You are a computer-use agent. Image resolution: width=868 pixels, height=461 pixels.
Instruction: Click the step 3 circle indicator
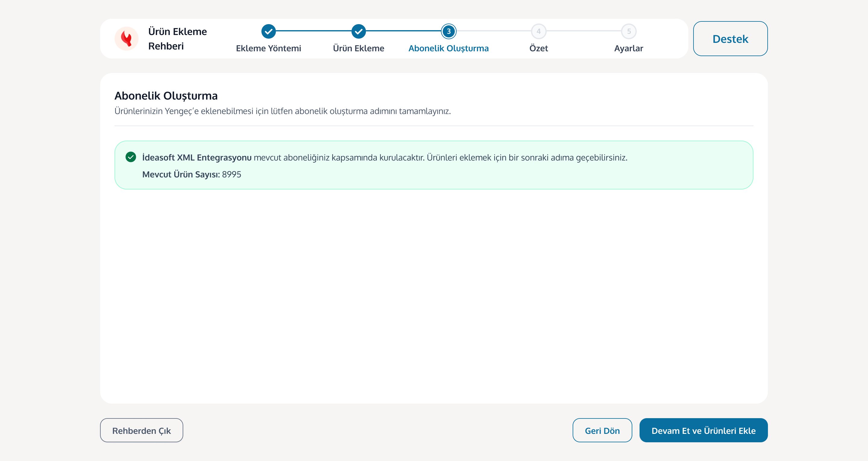pos(448,31)
